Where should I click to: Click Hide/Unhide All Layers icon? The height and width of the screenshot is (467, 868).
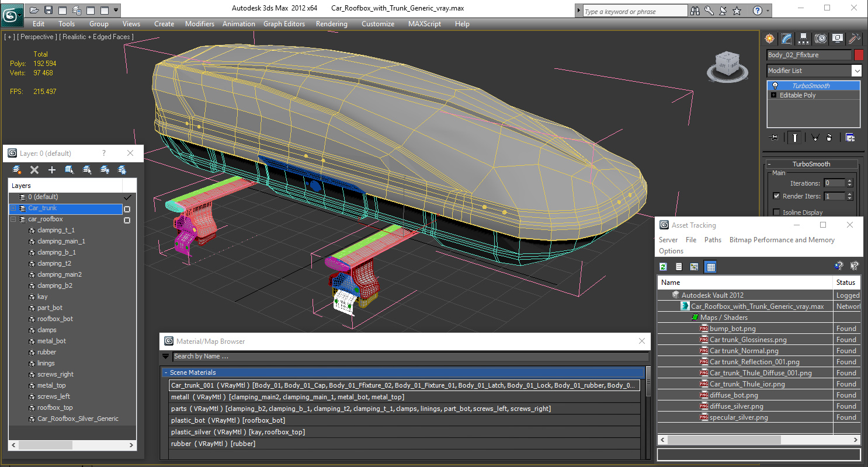[105, 170]
